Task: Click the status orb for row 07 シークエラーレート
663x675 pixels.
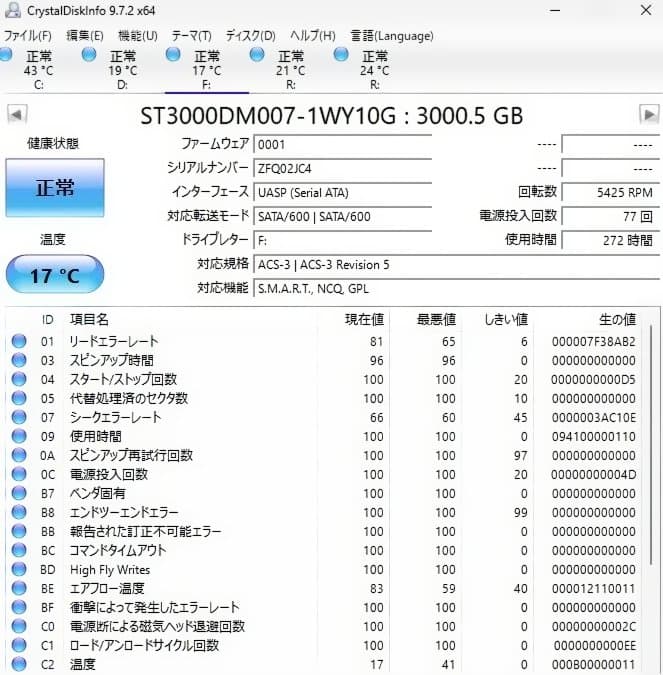Action: [x=19, y=417]
